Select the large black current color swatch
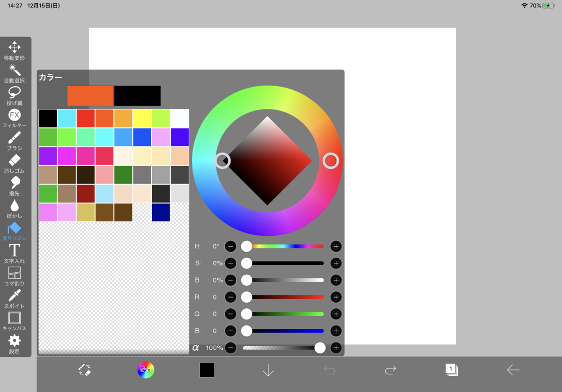Viewport: 562px width, 392px height. pyautogui.click(x=137, y=96)
